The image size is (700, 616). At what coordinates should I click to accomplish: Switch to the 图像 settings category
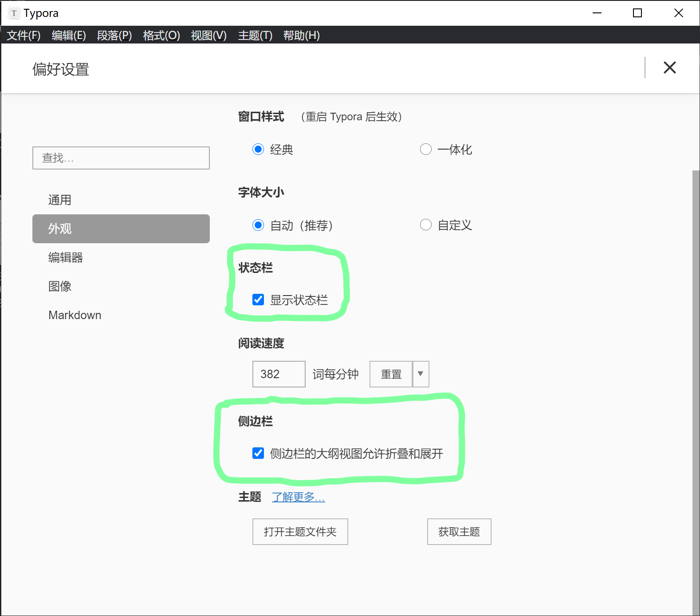pyautogui.click(x=121, y=286)
